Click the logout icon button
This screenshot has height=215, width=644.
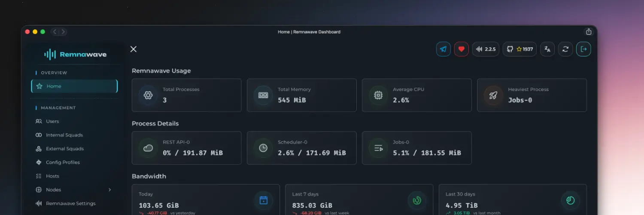[583, 49]
